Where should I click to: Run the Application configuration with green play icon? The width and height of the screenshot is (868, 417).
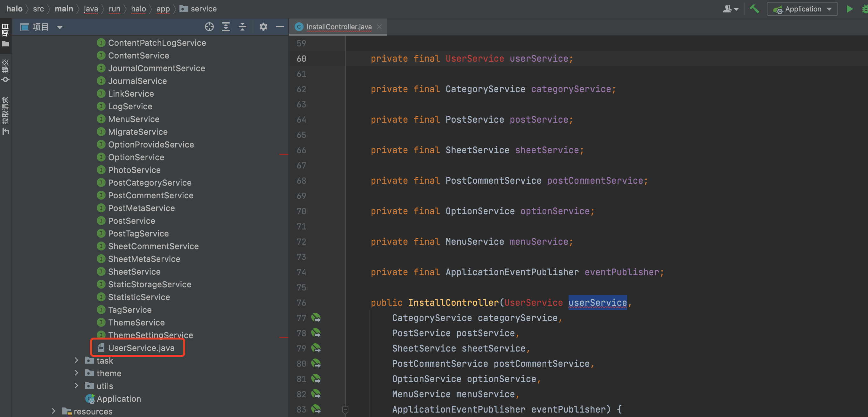click(850, 9)
